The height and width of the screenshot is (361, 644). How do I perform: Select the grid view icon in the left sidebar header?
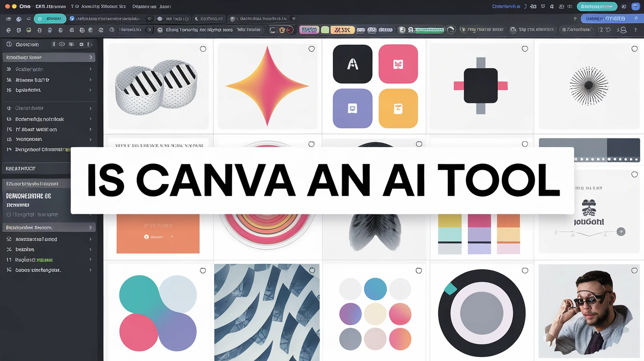[72, 44]
